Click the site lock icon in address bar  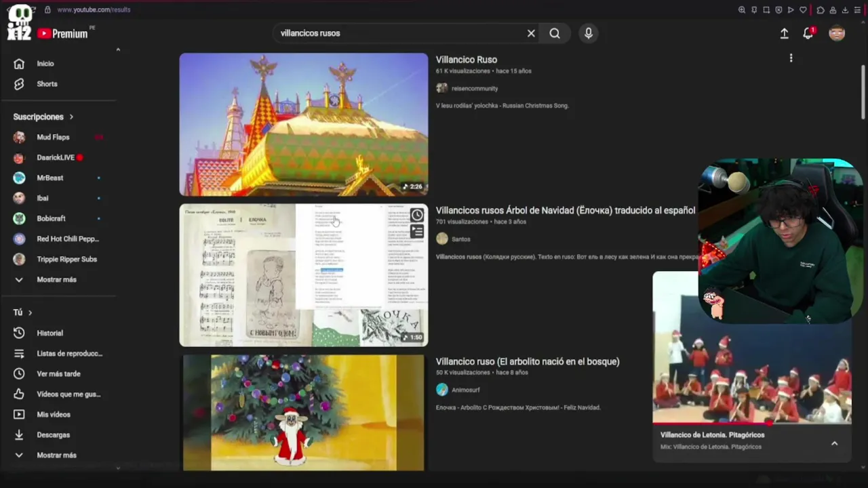(47, 10)
